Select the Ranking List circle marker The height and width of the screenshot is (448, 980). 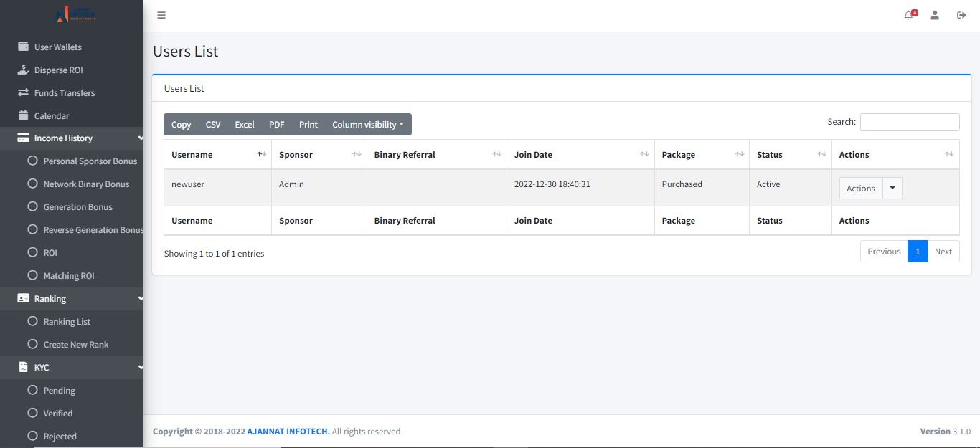32,321
